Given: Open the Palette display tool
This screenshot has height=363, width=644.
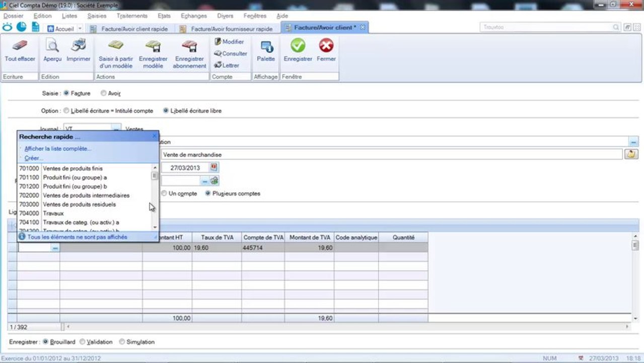Looking at the screenshot, I should (x=266, y=47).
